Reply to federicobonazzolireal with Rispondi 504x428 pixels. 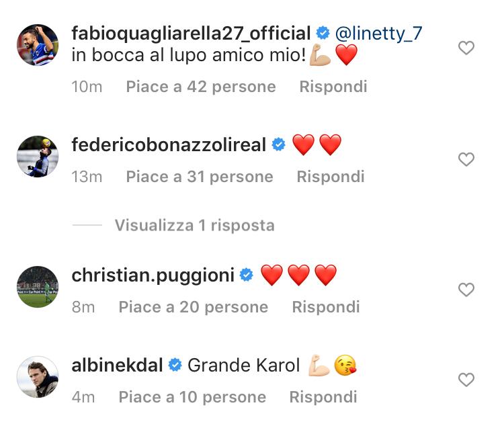(331, 177)
